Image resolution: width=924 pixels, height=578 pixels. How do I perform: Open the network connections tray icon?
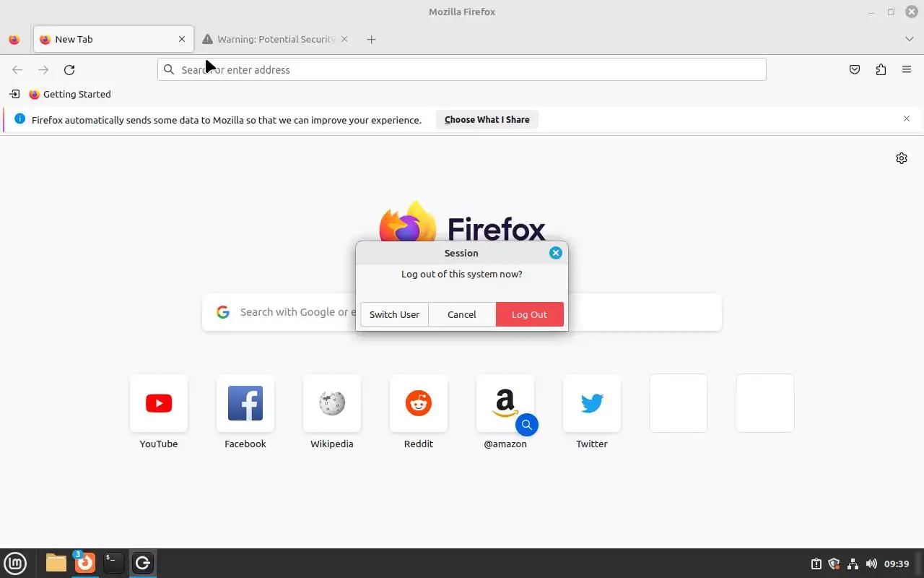[853, 564]
